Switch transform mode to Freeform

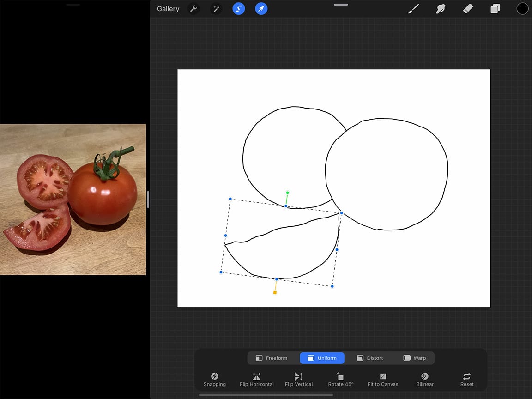click(272, 357)
